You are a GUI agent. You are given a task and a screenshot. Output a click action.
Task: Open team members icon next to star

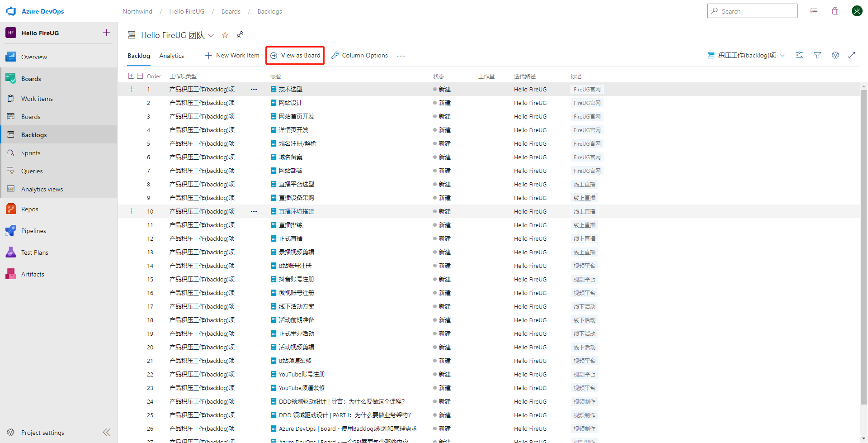[240, 35]
